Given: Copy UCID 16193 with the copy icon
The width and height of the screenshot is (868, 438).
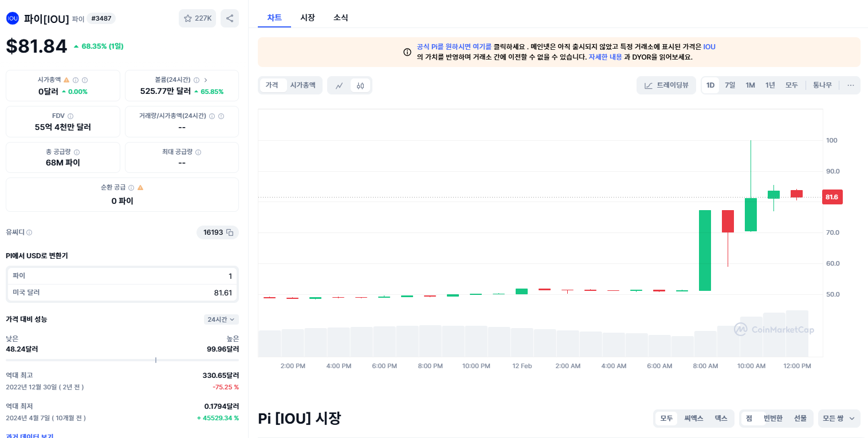Looking at the screenshot, I should coord(230,232).
